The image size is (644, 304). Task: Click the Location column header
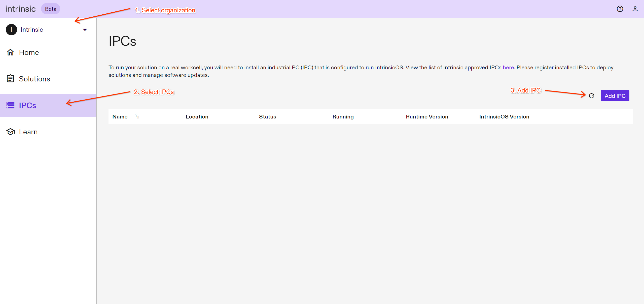pos(197,116)
